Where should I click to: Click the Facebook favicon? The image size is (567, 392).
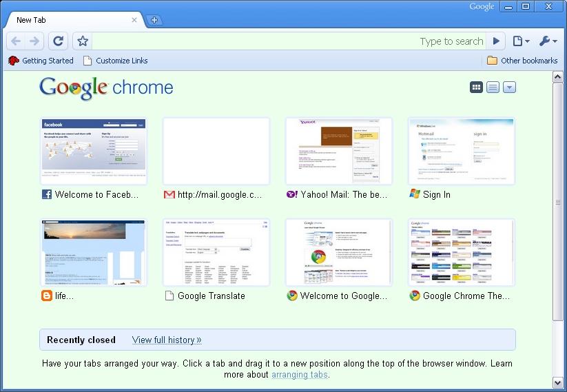(47, 194)
